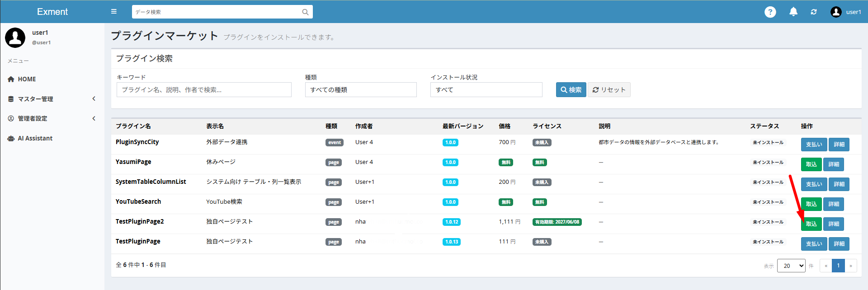Click 詳細 for YouTubeSearch
The height and width of the screenshot is (290, 868).
(x=834, y=204)
